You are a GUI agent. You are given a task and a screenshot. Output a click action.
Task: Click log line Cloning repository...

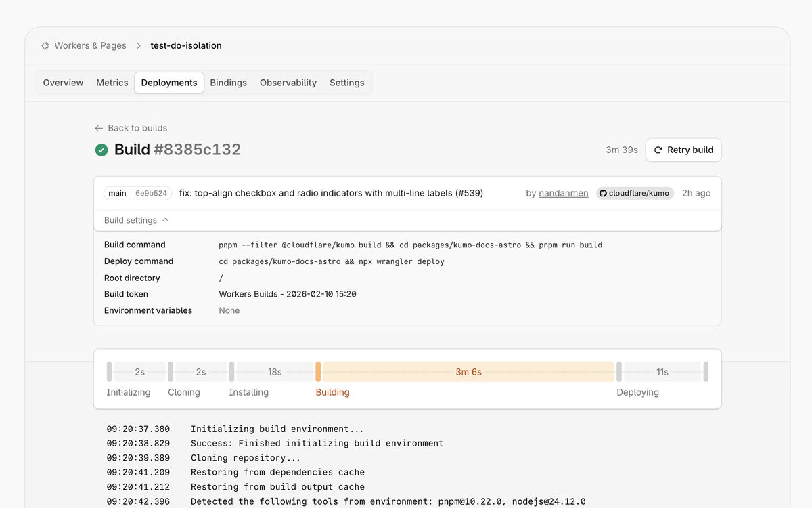(246, 458)
